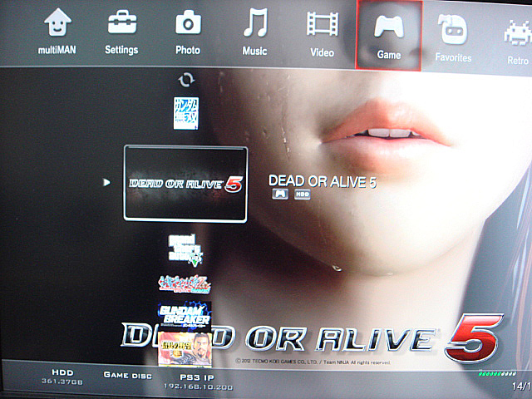Click the PS3 IP 192.168.10.200 entry

(198, 382)
